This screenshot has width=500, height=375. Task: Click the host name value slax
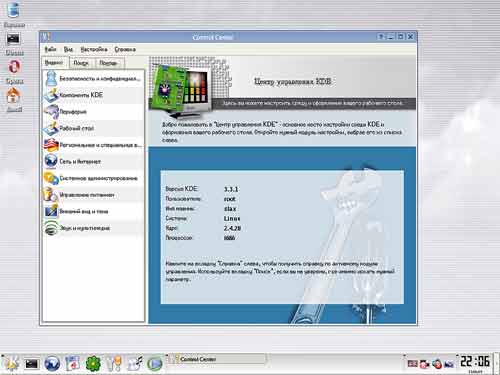230,209
